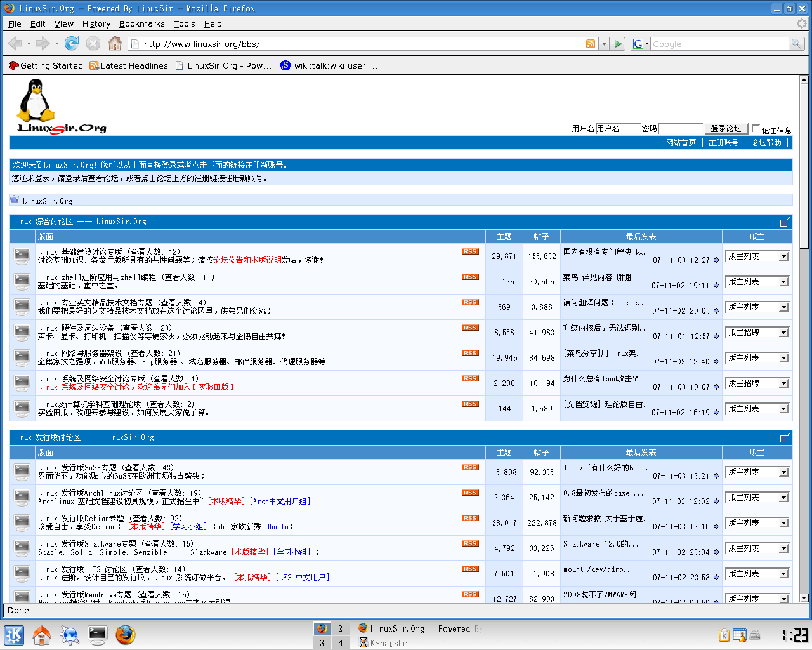The image size is (812, 650).
Task: Open the Help menu
Action: [x=213, y=24]
